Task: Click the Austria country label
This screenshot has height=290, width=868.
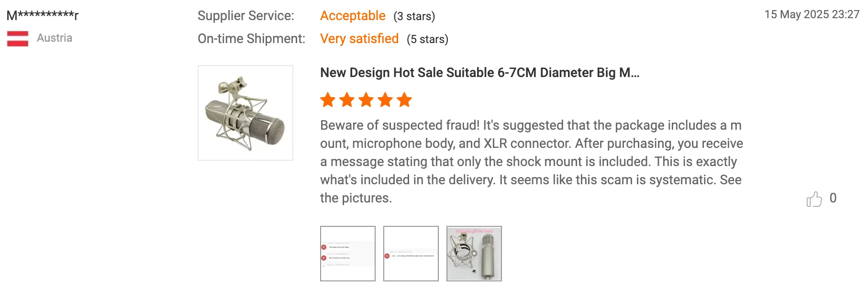Action: click(55, 38)
